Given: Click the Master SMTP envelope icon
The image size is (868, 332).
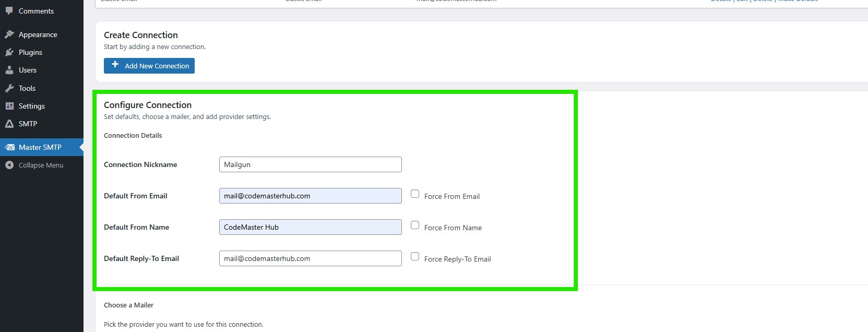Looking at the screenshot, I should click(x=9, y=147).
